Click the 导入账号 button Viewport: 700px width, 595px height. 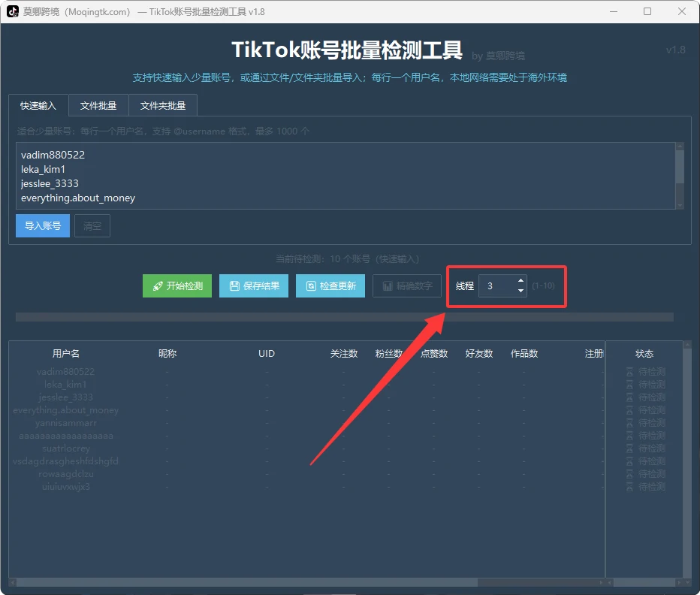pos(43,225)
